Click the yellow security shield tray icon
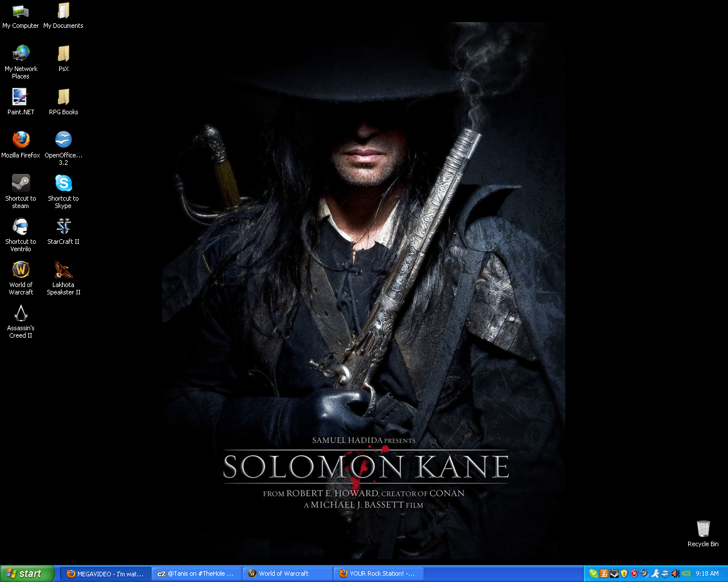The height and width of the screenshot is (582, 728). pyautogui.click(x=624, y=573)
